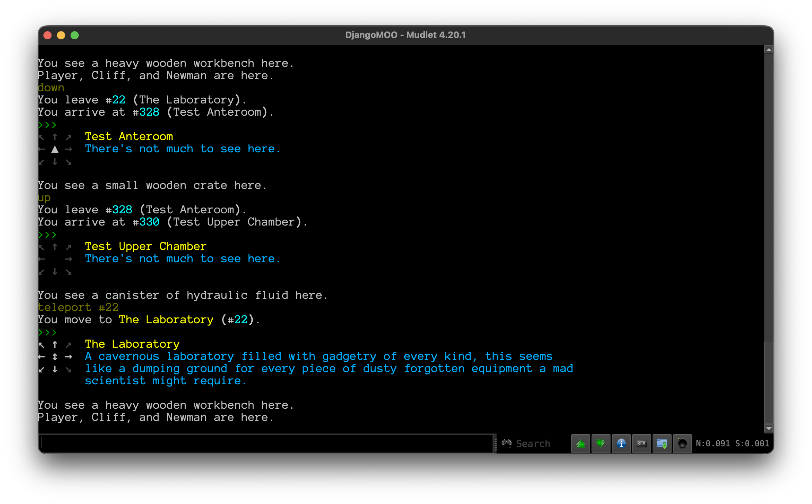Click the northwest arrow in Laboratory compass
This screenshot has height=504, width=812.
pyautogui.click(x=41, y=345)
